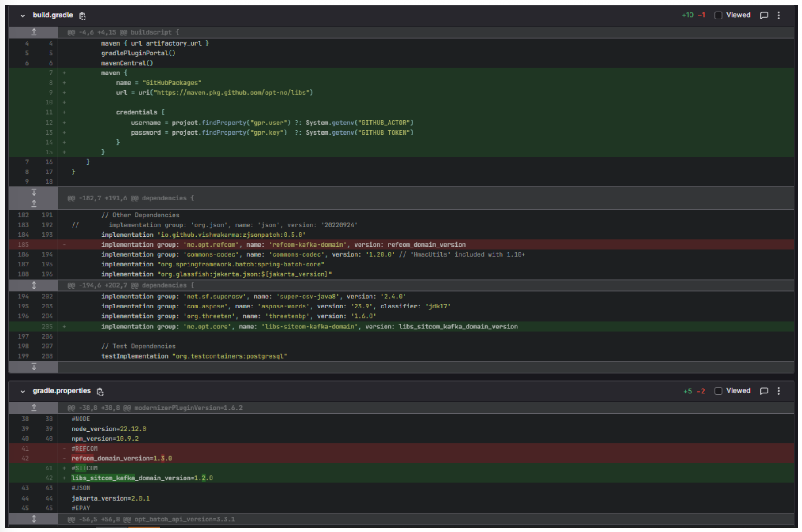The height and width of the screenshot is (532, 802).
Task: Collapse the build.gradle diff
Action: (23, 16)
